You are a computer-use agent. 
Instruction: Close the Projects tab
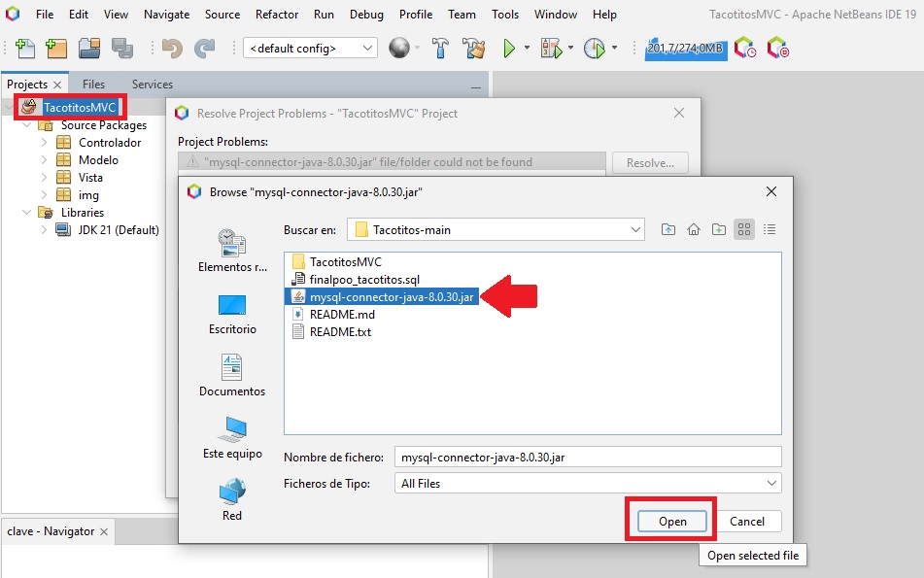[x=57, y=85]
